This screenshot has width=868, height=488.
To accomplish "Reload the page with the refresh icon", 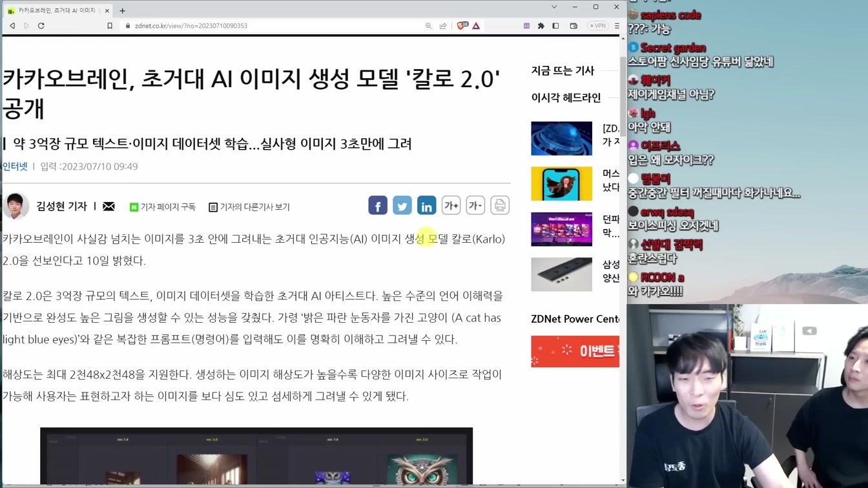I will [x=41, y=26].
